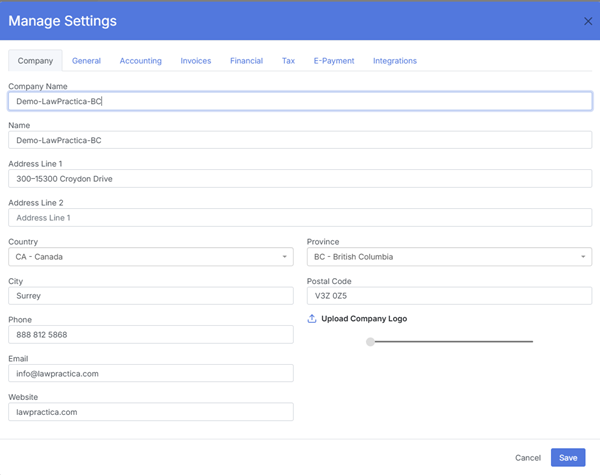600x475 pixels.
Task: Click the upload company logo icon
Action: point(312,319)
